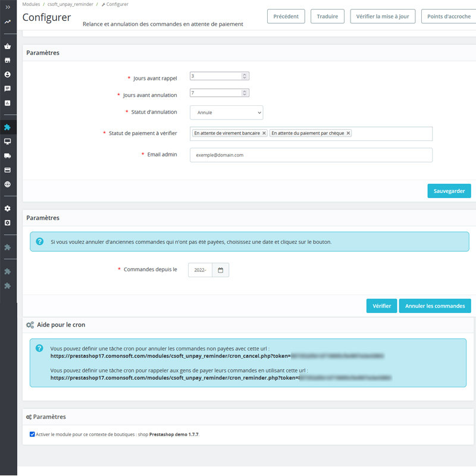Screen dimensions: 476x476
Task: Expand the sidebar with the double-chevron icon
Action: coord(8,6)
